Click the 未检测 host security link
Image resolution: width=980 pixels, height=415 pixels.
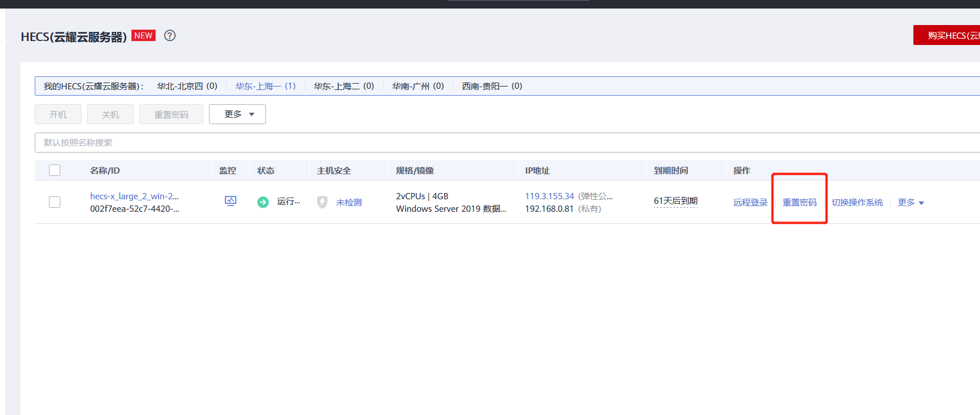[348, 202]
